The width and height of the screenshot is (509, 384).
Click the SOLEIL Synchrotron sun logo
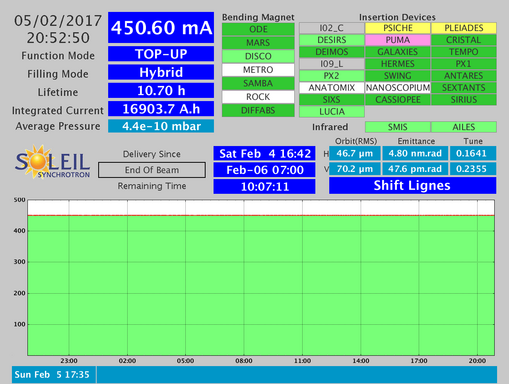pyautogui.click(x=52, y=162)
